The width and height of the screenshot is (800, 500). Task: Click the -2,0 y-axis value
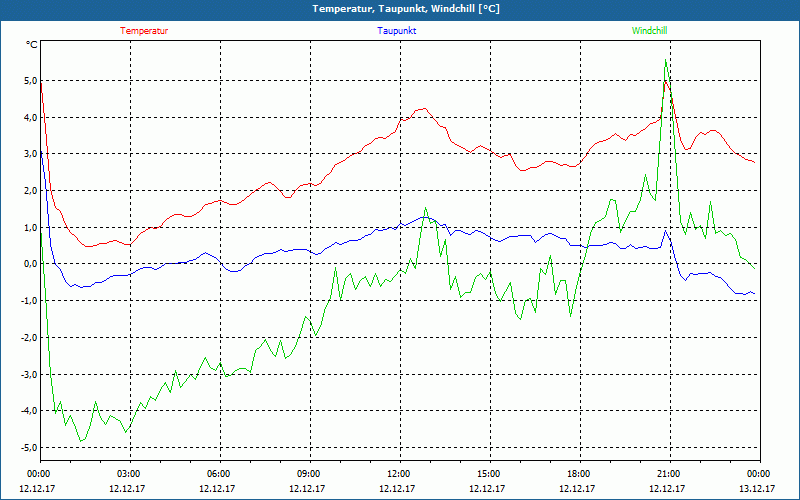[29, 338]
